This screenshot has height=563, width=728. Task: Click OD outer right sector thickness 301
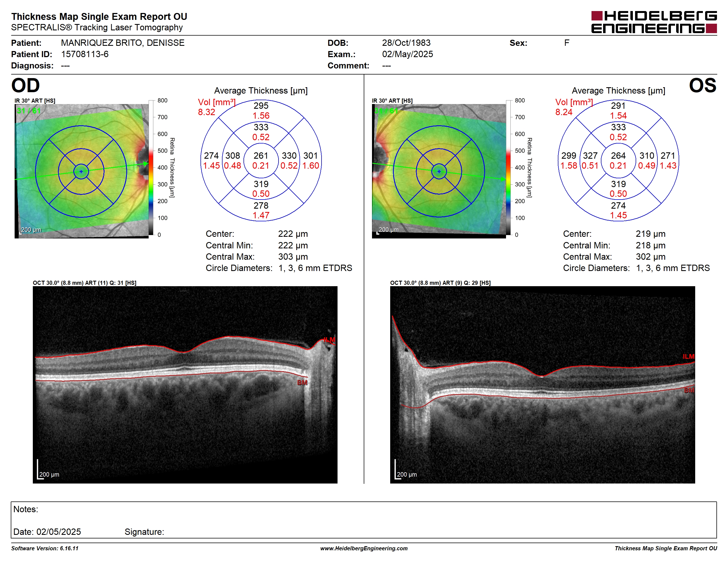[311, 155]
